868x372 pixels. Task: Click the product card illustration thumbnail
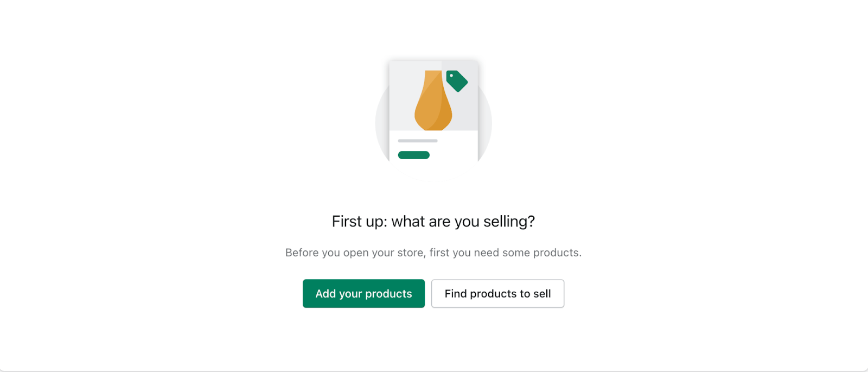tap(433, 111)
